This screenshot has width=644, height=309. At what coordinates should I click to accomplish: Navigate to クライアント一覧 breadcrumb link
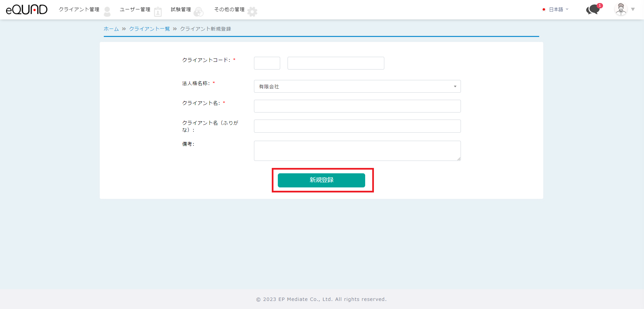point(149,29)
